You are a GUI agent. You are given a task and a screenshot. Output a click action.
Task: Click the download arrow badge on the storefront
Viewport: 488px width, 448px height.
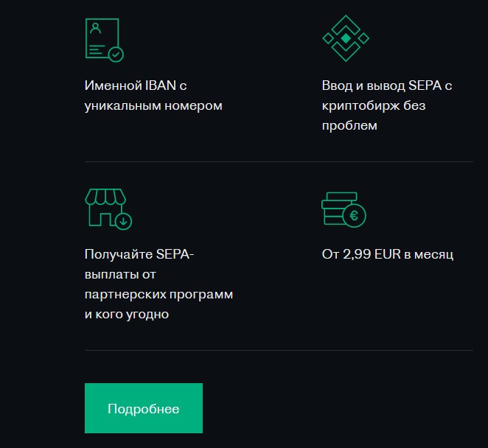point(124,220)
